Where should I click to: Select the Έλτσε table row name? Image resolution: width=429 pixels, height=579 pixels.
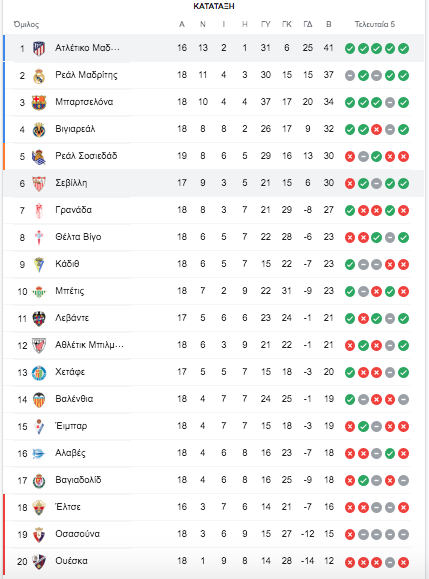click(x=68, y=507)
